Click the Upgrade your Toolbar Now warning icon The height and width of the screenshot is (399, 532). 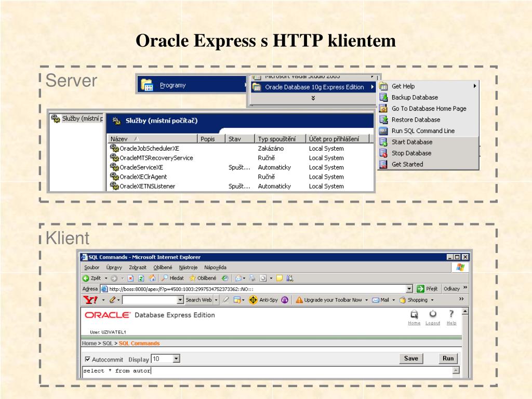pos(299,300)
